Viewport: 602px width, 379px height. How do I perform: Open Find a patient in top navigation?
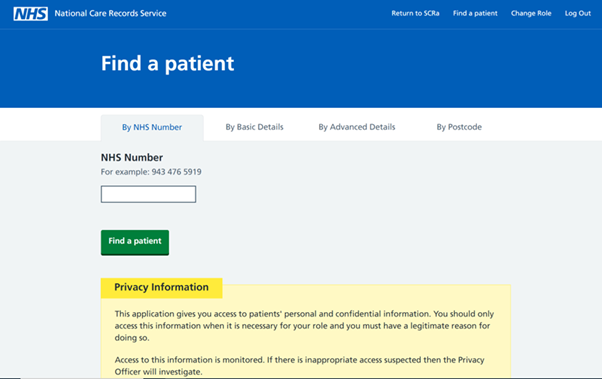click(475, 13)
